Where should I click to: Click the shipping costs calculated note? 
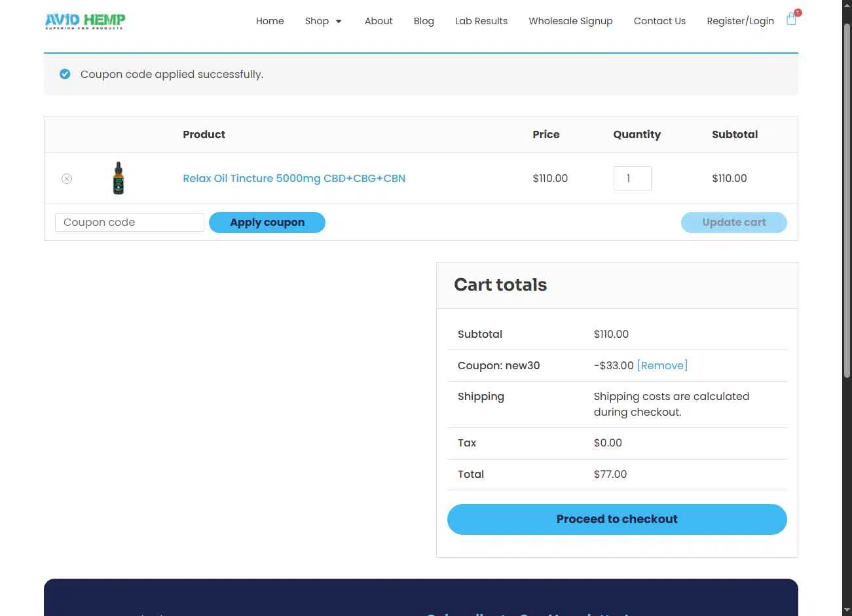671,404
